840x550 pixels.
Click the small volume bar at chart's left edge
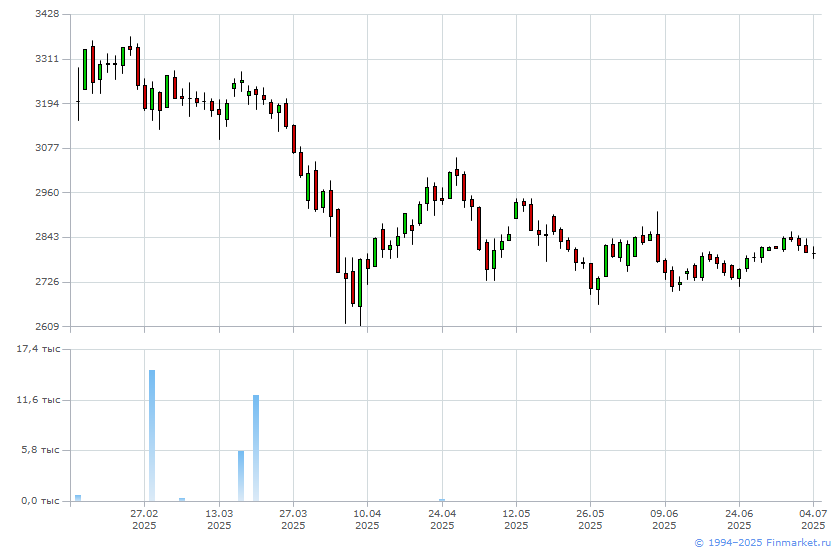pyautogui.click(x=78, y=498)
